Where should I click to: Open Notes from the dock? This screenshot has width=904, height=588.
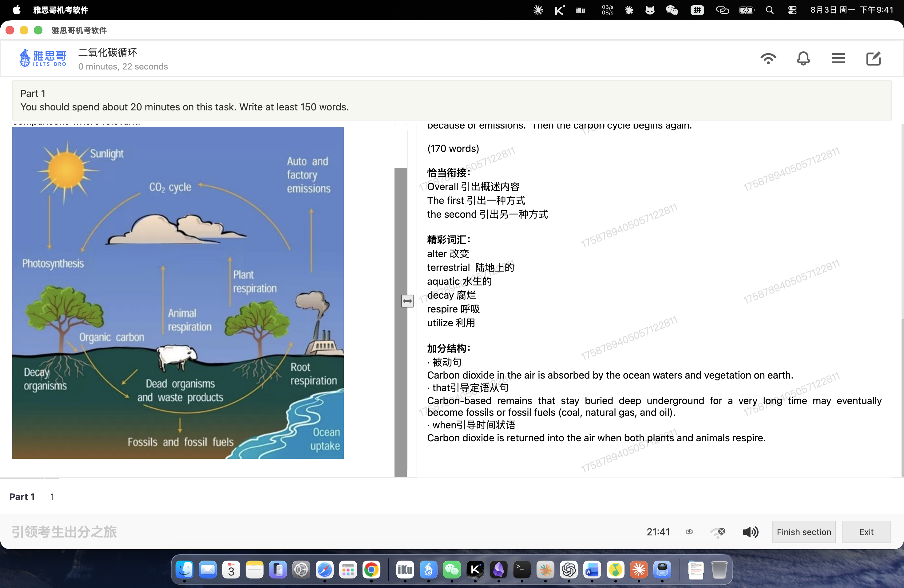255,569
